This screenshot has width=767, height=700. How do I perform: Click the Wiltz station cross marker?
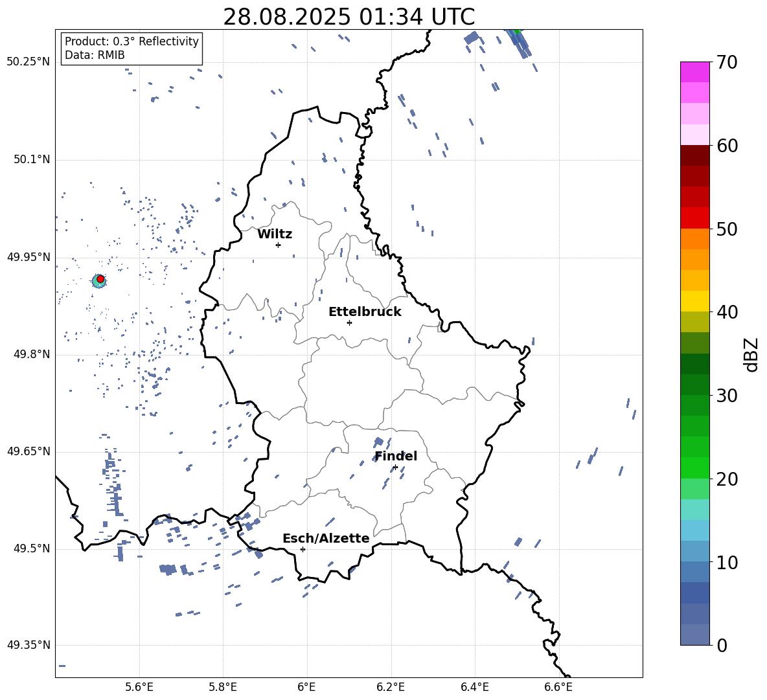click(x=279, y=245)
